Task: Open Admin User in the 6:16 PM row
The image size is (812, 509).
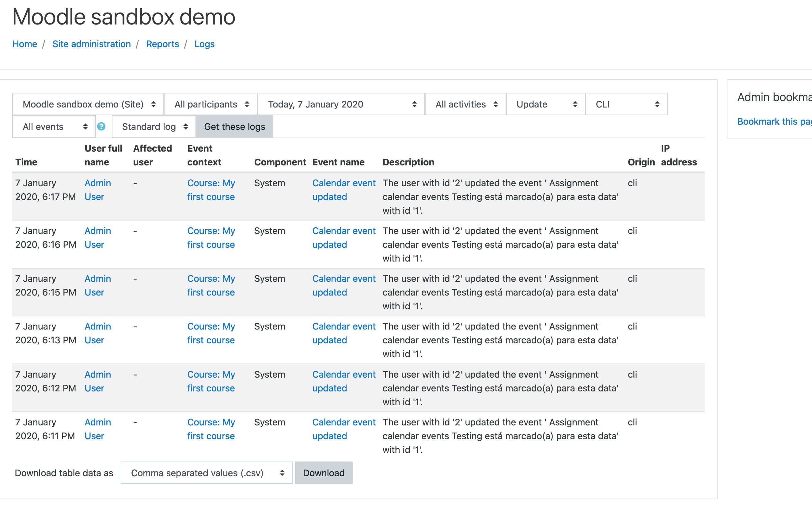Action: tap(98, 238)
